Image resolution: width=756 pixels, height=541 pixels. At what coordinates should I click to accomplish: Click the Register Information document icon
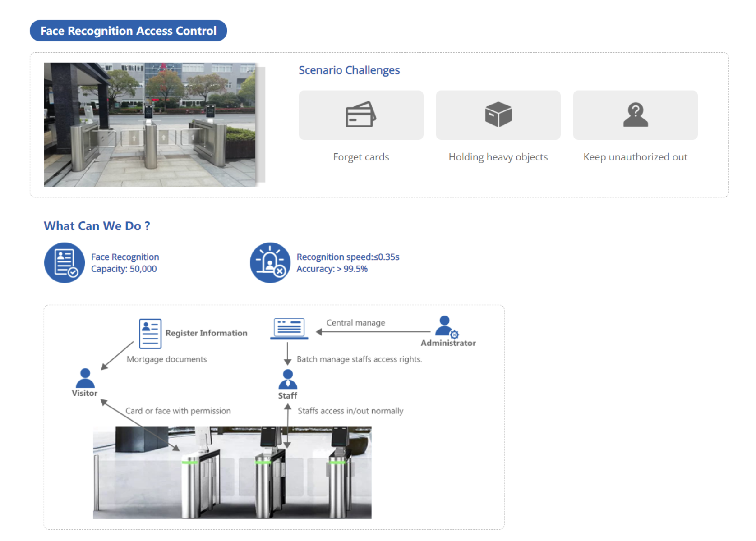tap(149, 333)
